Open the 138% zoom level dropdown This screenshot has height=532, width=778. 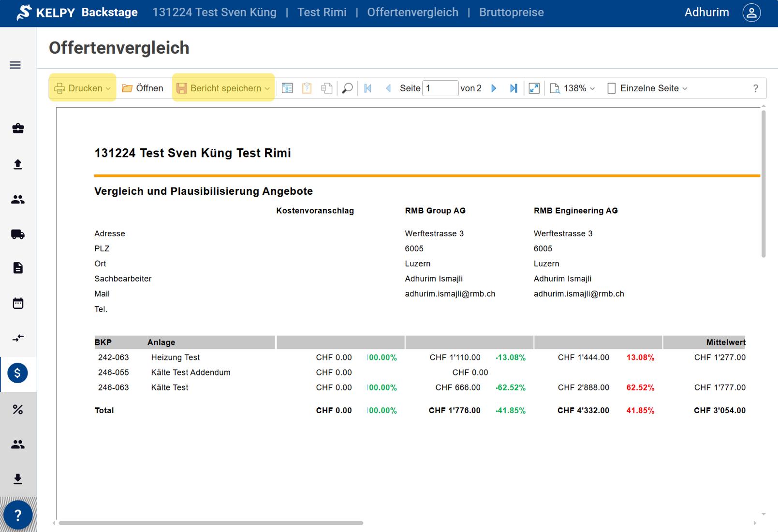pos(573,88)
